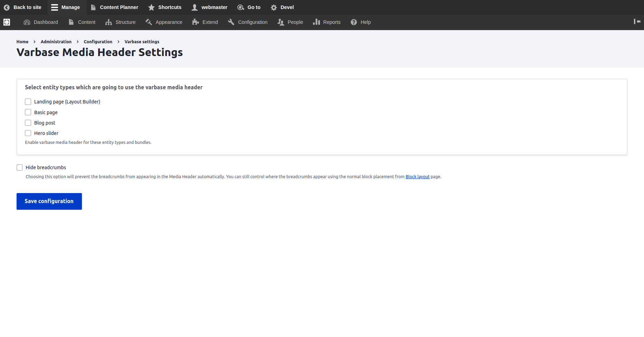
Task: Click the Reports bar chart icon
Action: coord(316,22)
